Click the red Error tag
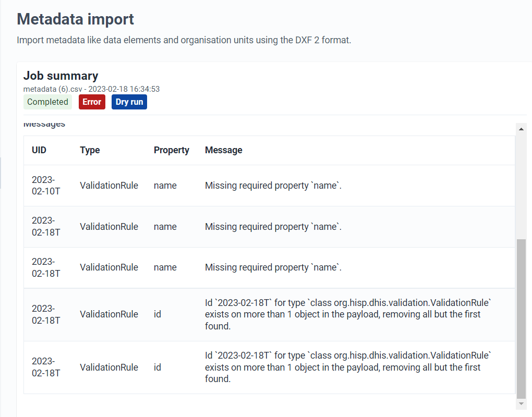This screenshot has height=417, width=532. (92, 102)
